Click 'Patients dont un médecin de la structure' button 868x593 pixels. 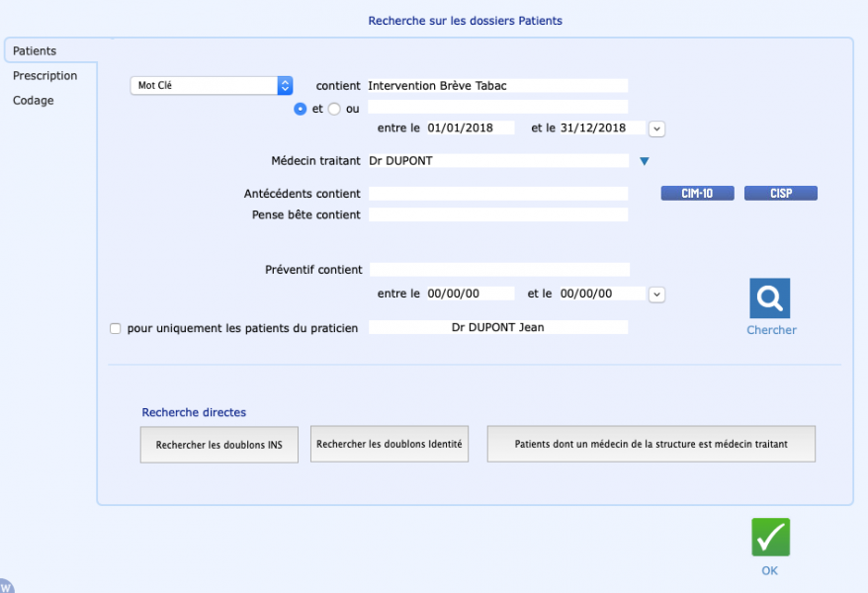point(651,444)
